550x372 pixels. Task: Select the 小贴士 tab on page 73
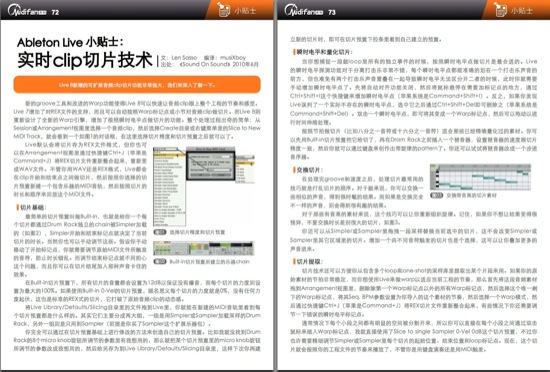coord(522,10)
